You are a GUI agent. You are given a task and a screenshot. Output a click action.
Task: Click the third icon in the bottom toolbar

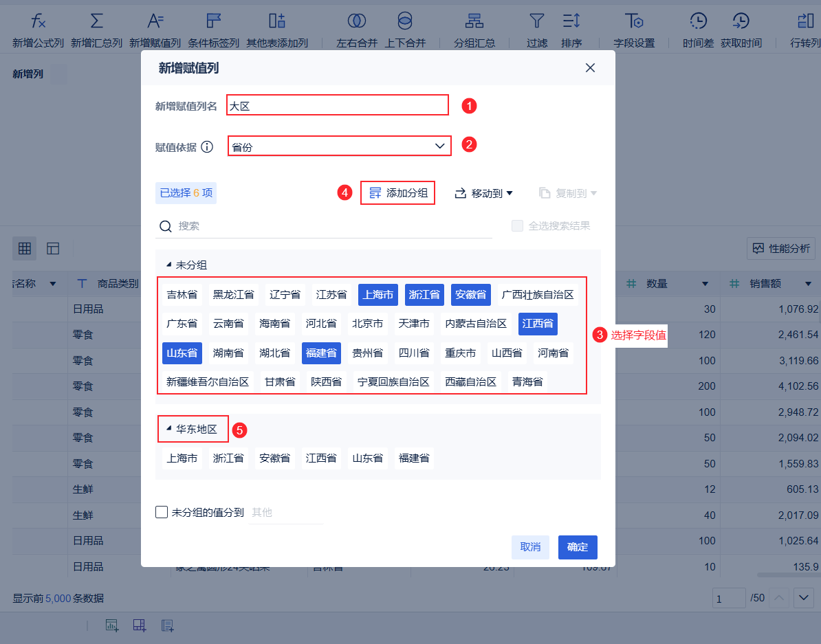pyautogui.click(x=168, y=625)
